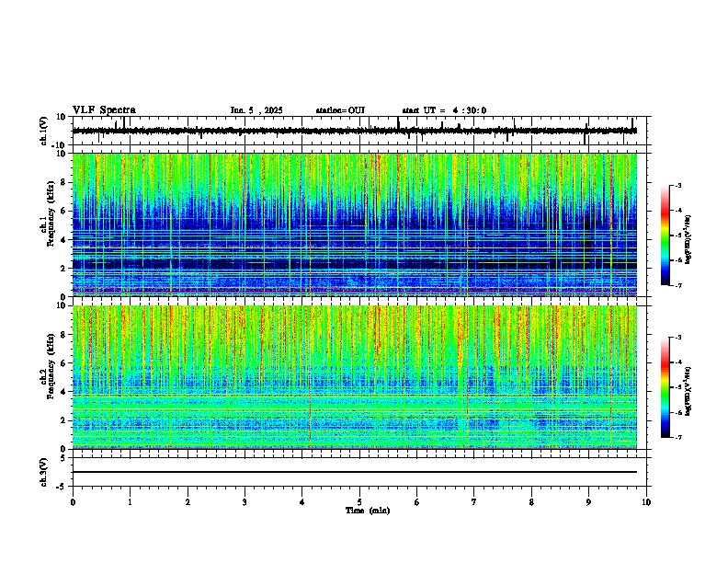Click the "6" kHz tick of ch.1 spectrogram
Screen dimensions: 728x563
63,211
